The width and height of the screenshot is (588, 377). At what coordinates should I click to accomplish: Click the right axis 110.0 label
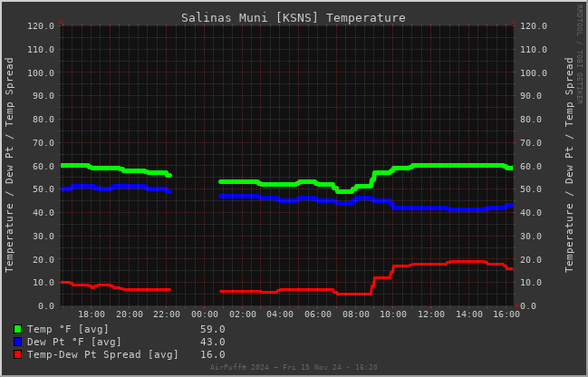(x=534, y=50)
